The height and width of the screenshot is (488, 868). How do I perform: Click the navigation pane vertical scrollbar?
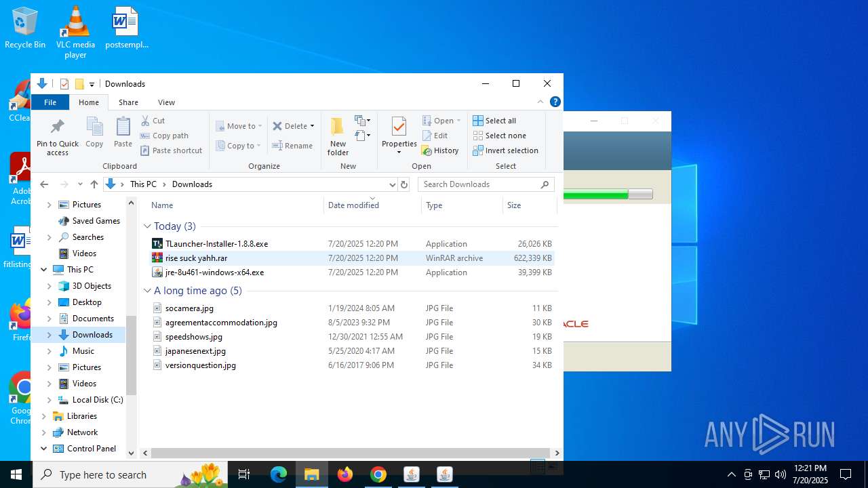[131, 355]
